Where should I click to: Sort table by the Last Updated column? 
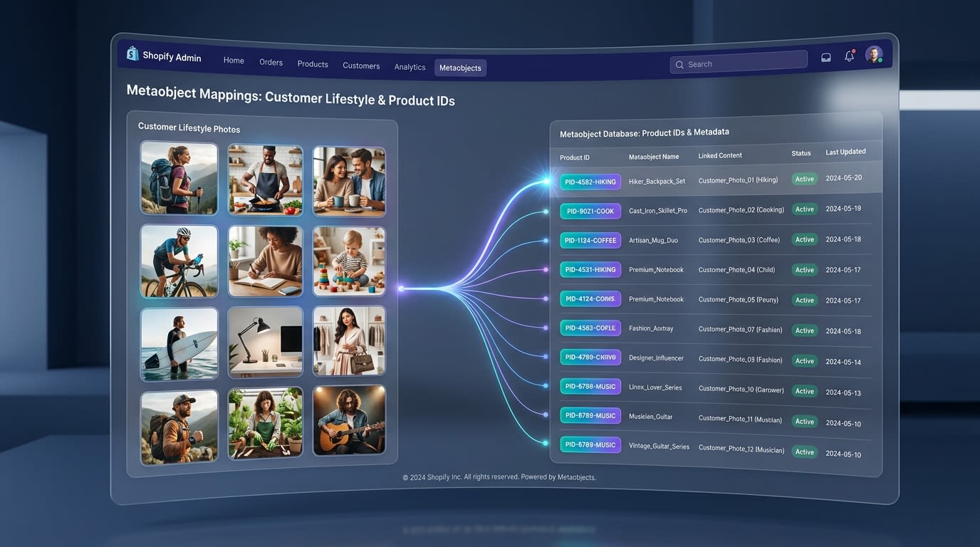pos(845,151)
